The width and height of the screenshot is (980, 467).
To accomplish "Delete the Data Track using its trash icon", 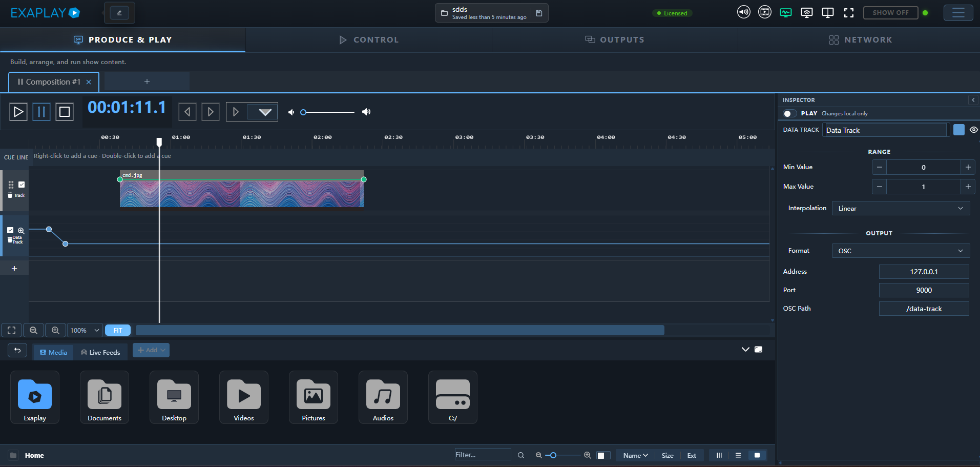I will pyautogui.click(x=10, y=240).
